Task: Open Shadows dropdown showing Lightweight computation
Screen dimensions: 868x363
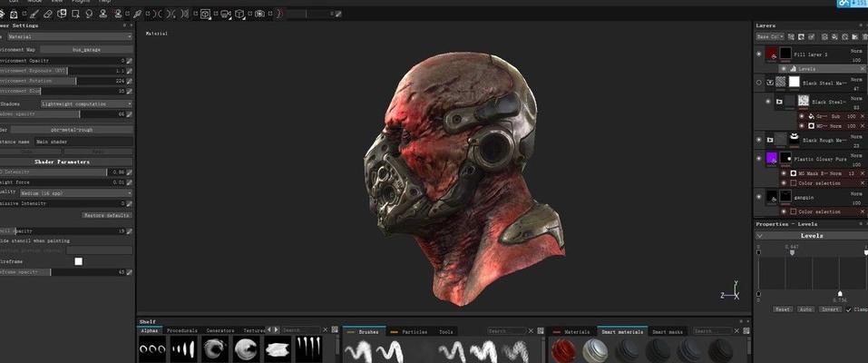Action: [x=87, y=103]
